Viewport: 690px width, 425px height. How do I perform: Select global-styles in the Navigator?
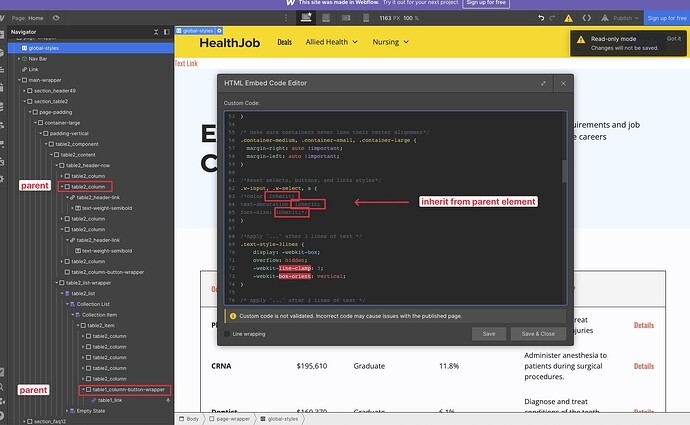pos(90,48)
